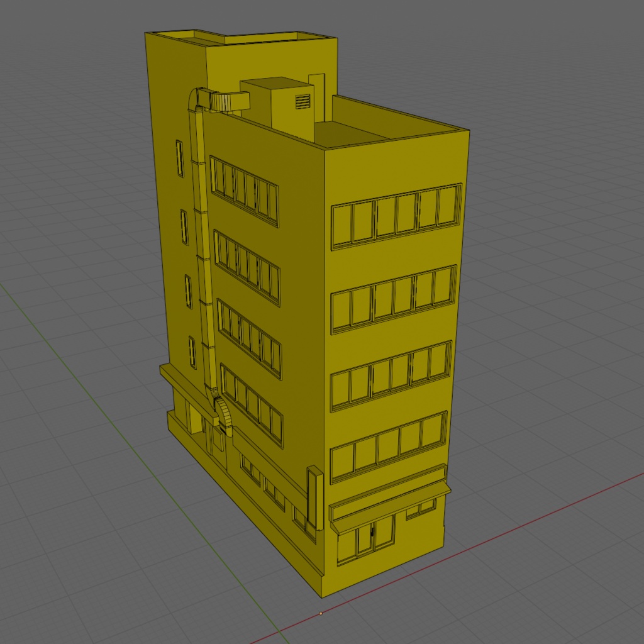
Task: Click the awning above the front entrance
Action: [390, 508]
